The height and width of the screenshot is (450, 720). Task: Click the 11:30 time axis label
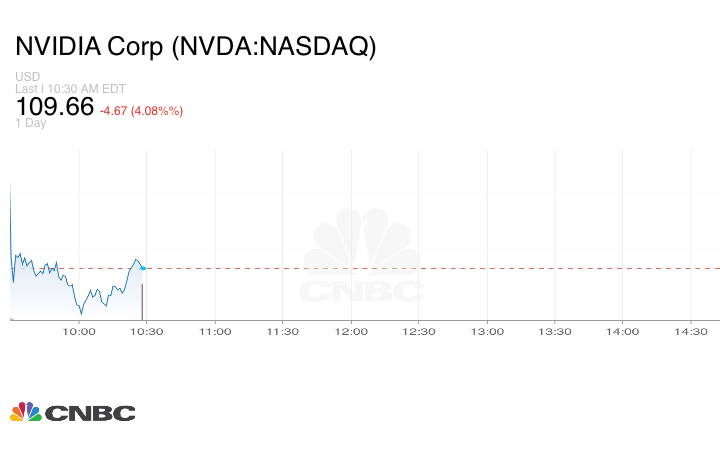point(283,331)
